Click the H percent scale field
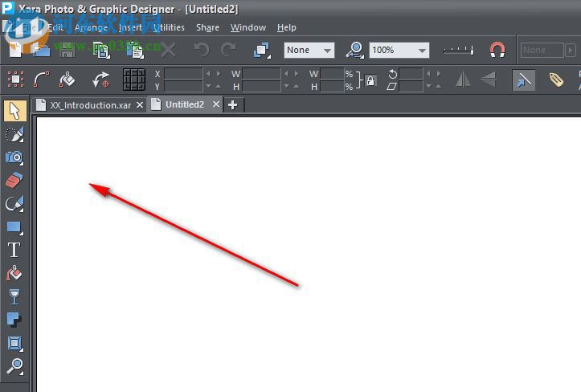Image resolution: width=581 pixels, height=392 pixels. click(x=332, y=86)
